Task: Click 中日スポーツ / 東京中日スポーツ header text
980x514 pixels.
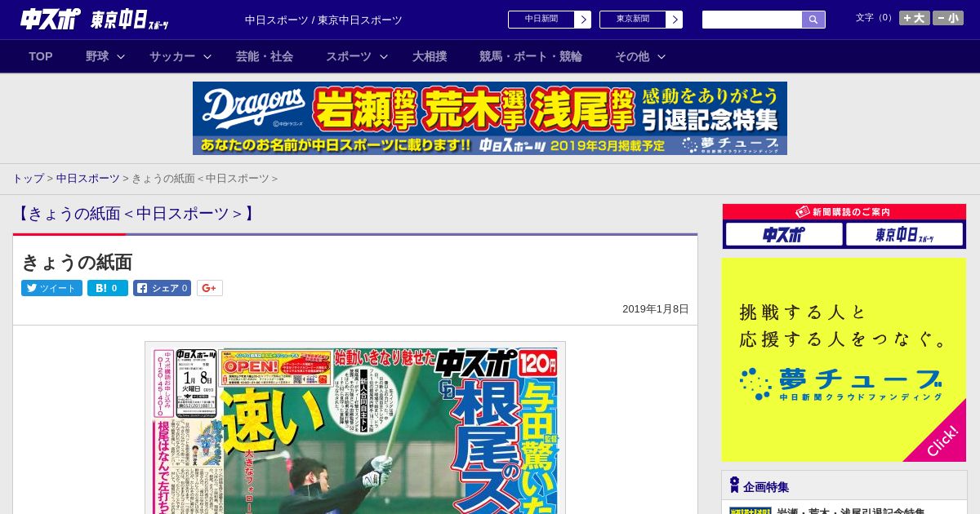Action: (x=323, y=20)
